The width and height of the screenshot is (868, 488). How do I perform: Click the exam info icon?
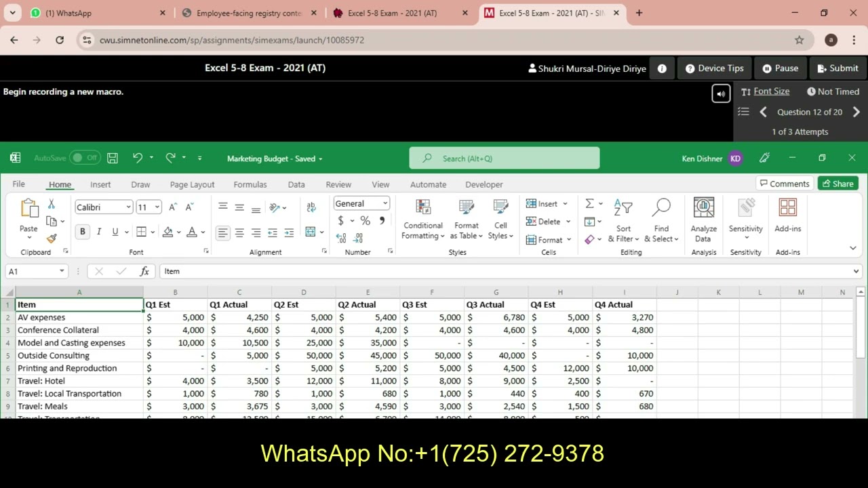tap(662, 68)
